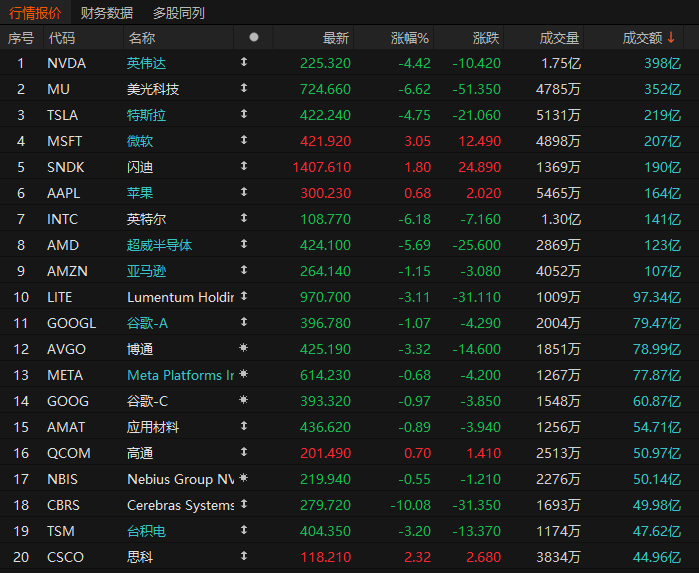Select the MU 美光科技 row

point(350,89)
